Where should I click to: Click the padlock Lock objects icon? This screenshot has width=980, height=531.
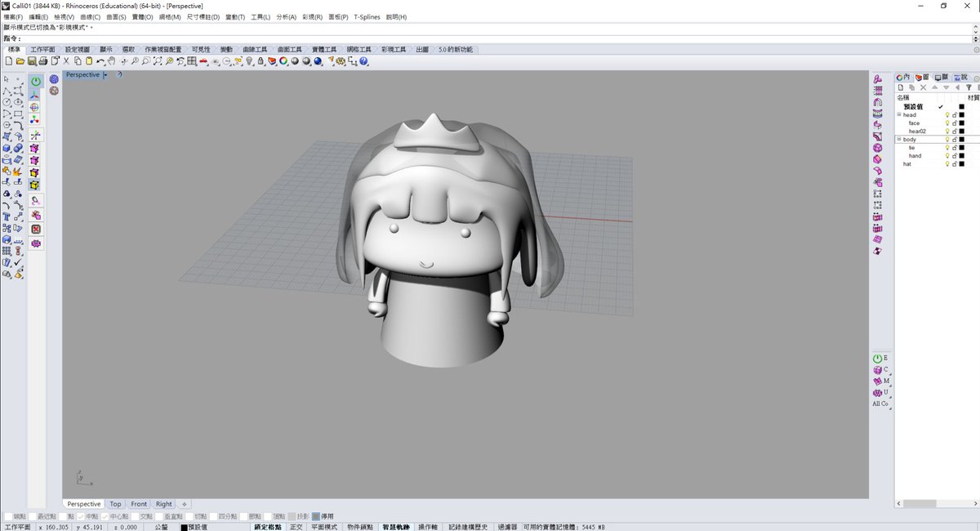coord(261,61)
